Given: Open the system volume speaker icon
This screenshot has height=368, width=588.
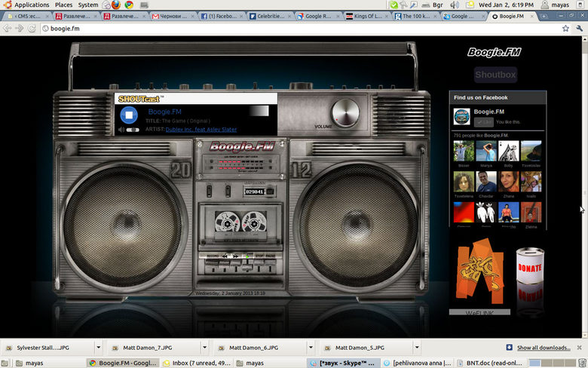Looking at the screenshot, I should click(454, 5).
